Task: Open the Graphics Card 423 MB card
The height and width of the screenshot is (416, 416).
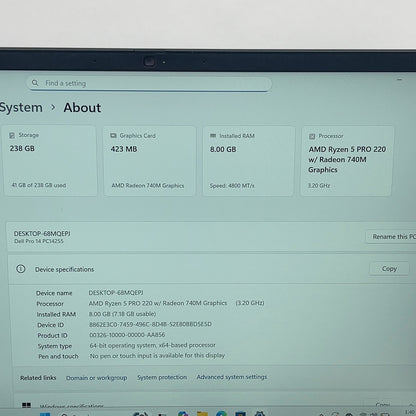Action: pos(149,161)
